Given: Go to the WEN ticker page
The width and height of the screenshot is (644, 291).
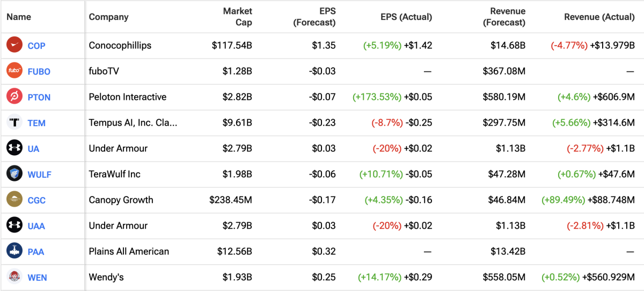Looking at the screenshot, I should 37,278.
